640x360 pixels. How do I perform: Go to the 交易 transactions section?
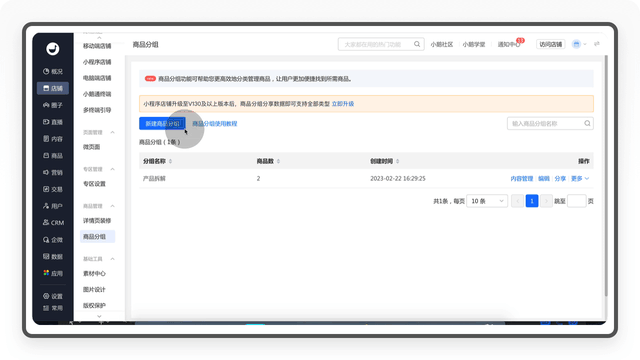coord(53,189)
